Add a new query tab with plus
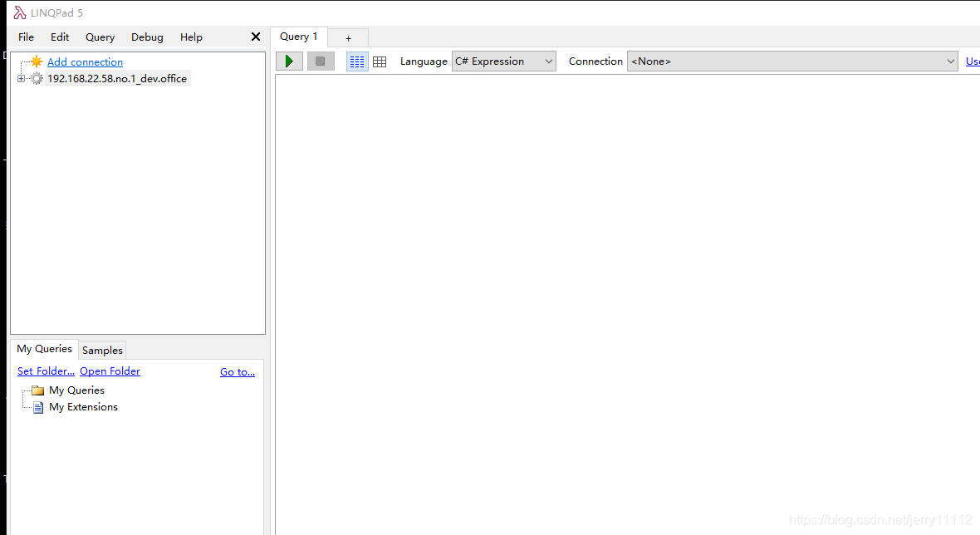This screenshot has width=980, height=535. click(x=348, y=38)
